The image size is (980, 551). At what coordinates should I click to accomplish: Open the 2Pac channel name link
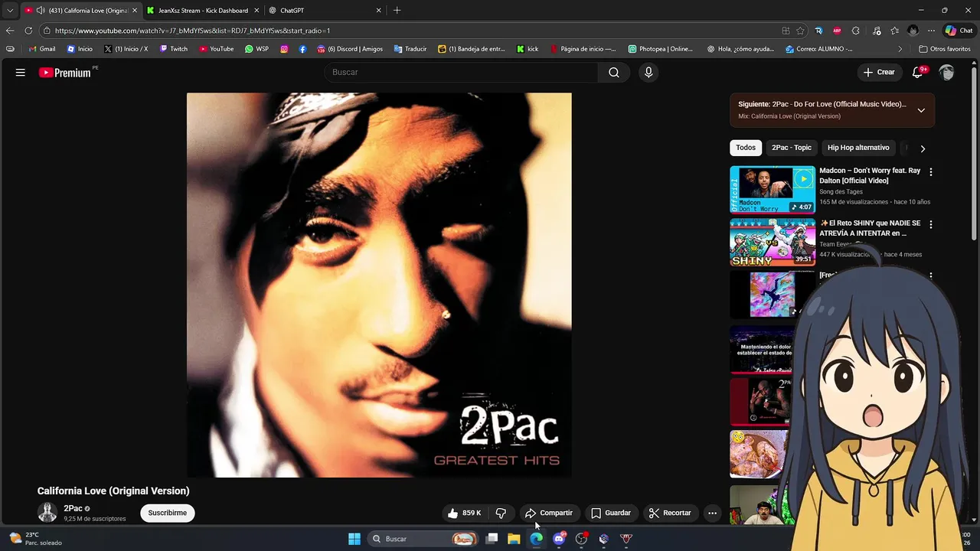click(x=73, y=508)
